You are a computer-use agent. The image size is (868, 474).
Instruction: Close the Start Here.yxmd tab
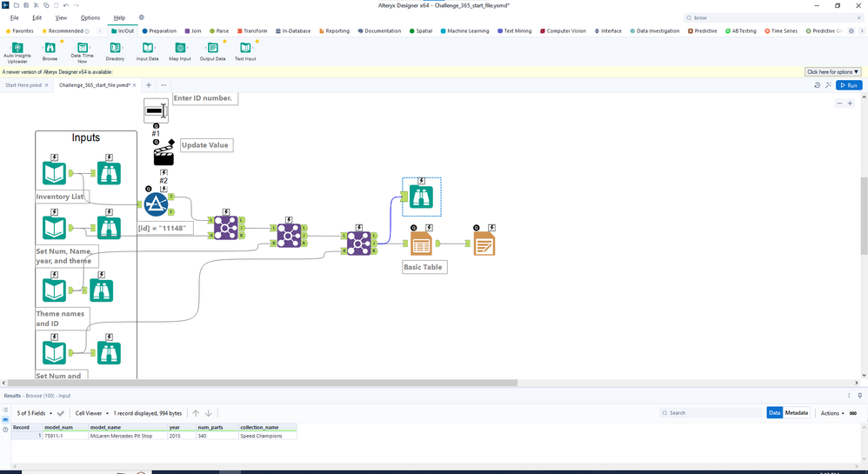(46, 85)
